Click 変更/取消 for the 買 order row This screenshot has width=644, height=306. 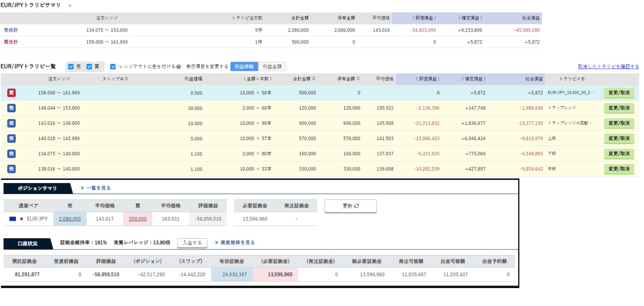tap(619, 93)
